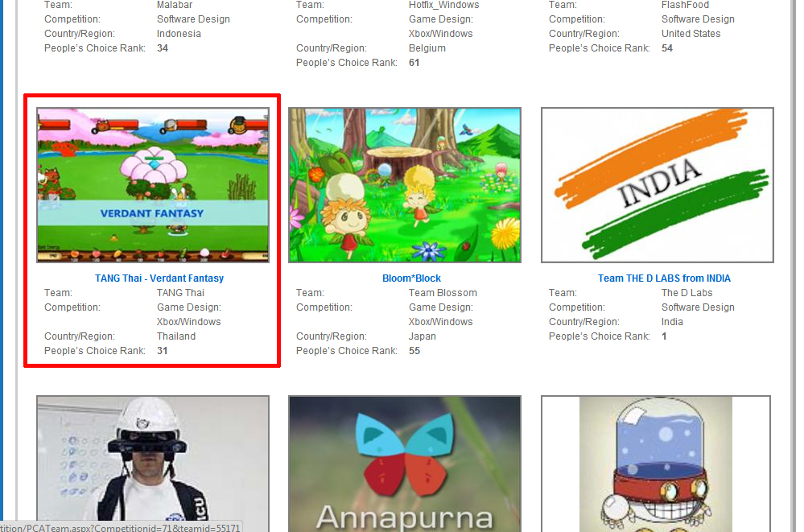Follow the "Bloom*Block" title link
Viewport: 804px width, 532px height.
(411, 278)
